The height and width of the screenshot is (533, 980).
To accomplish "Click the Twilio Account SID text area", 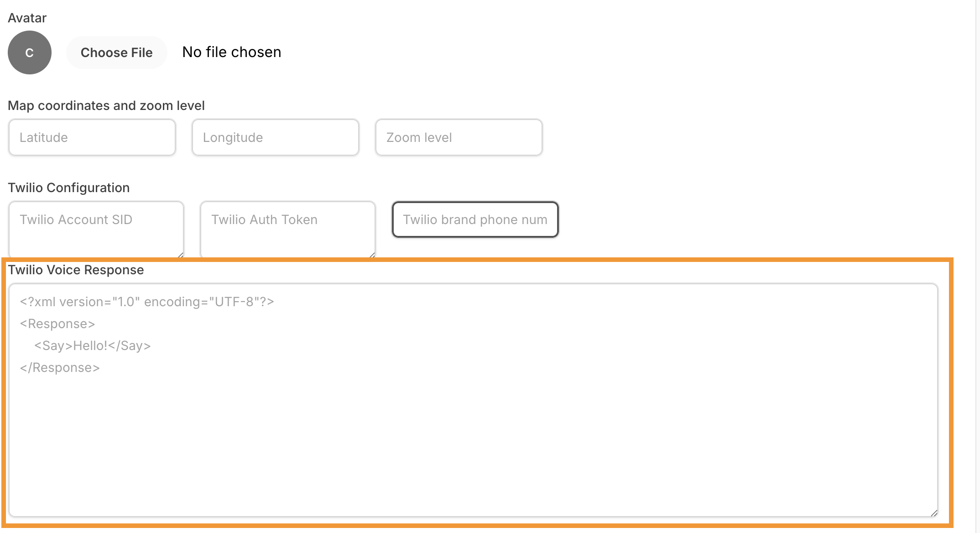I will tap(96, 229).
